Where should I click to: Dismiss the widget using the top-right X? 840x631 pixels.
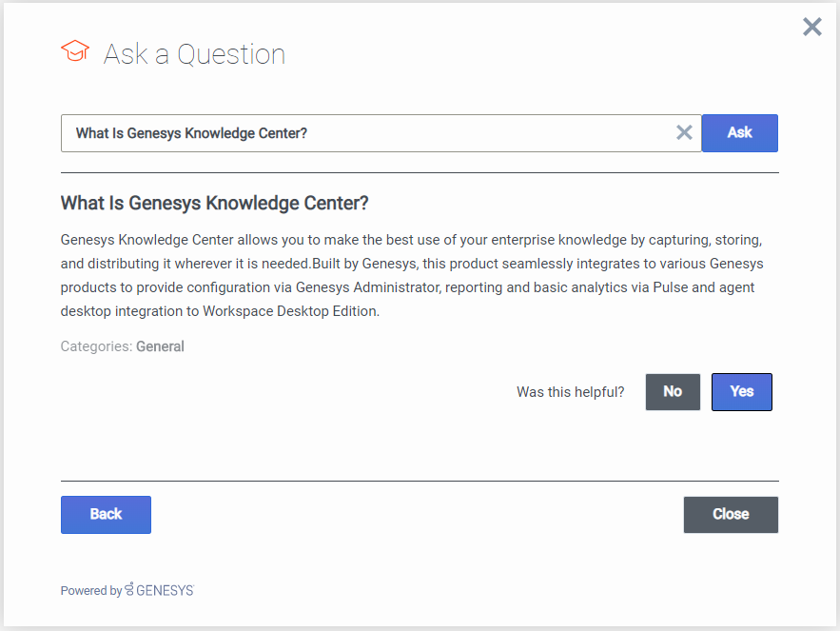(811, 27)
